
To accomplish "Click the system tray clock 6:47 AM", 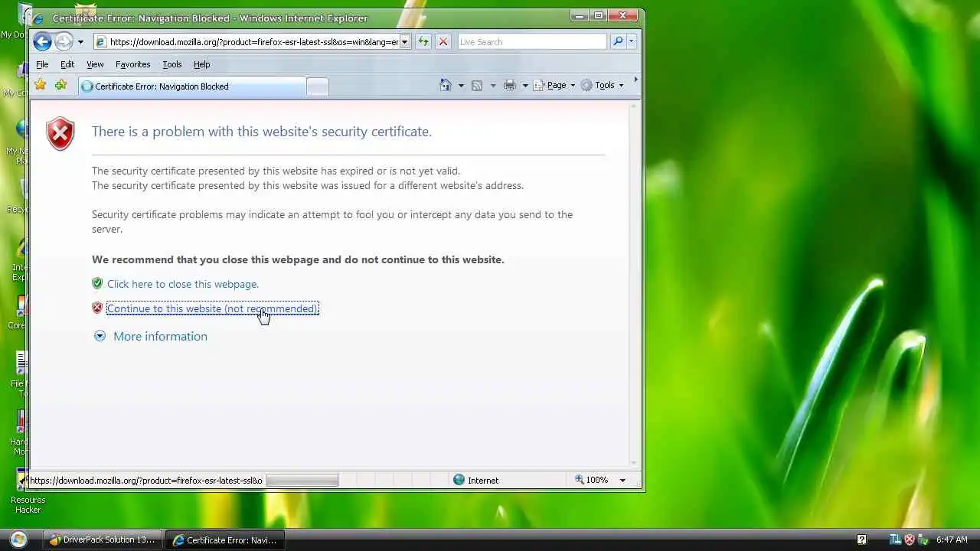I will tap(952, 540).
